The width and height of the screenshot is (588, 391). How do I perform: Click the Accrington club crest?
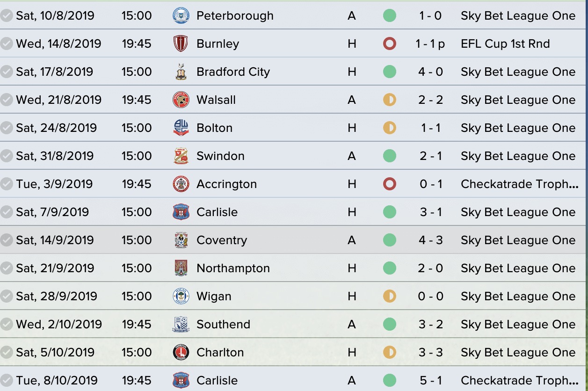[x=181, y=184]
